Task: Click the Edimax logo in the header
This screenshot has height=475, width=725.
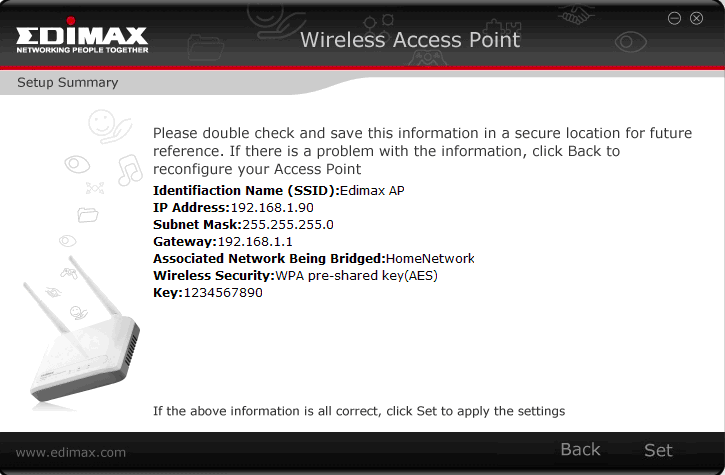Action: coord(82,35)
